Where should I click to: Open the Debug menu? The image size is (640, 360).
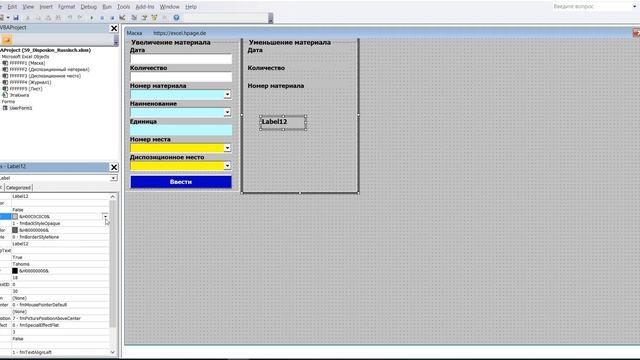click(x=89, y=7)
